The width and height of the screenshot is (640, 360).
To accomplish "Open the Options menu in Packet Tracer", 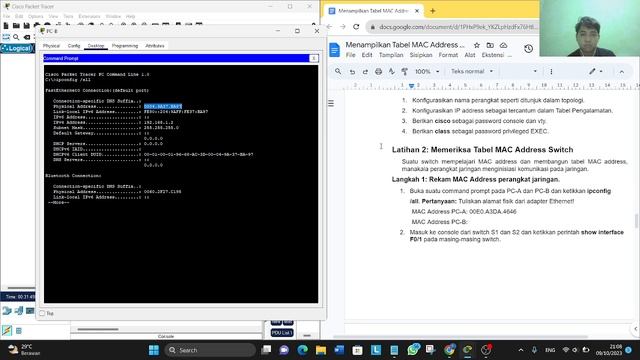I will (x=36, y=16).
